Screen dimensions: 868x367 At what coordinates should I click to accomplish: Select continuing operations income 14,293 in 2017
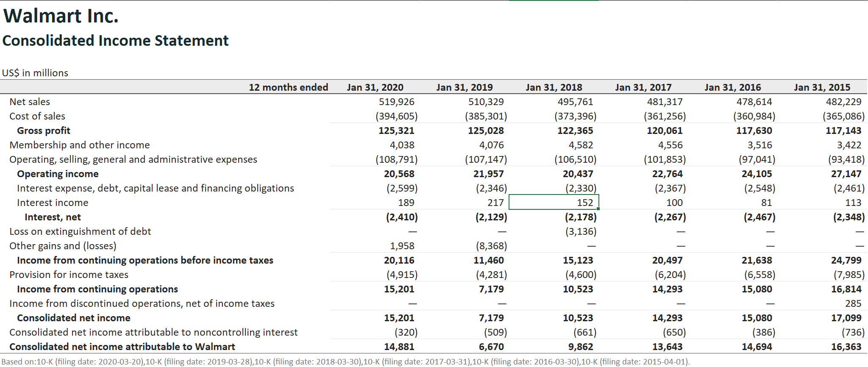tap(668, 289)
